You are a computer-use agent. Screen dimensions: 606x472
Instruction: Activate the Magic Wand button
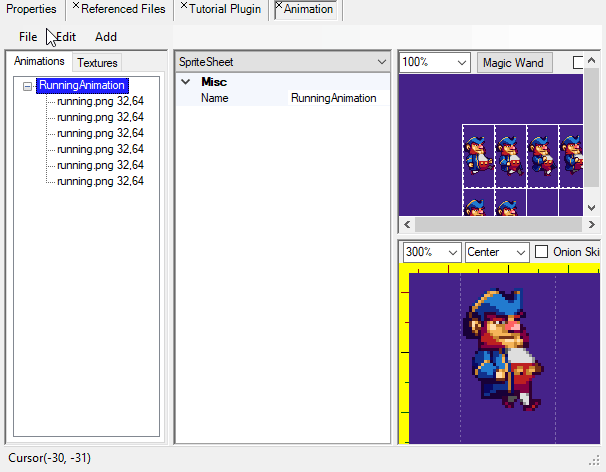pyautogui.click(x=513, y=62)
